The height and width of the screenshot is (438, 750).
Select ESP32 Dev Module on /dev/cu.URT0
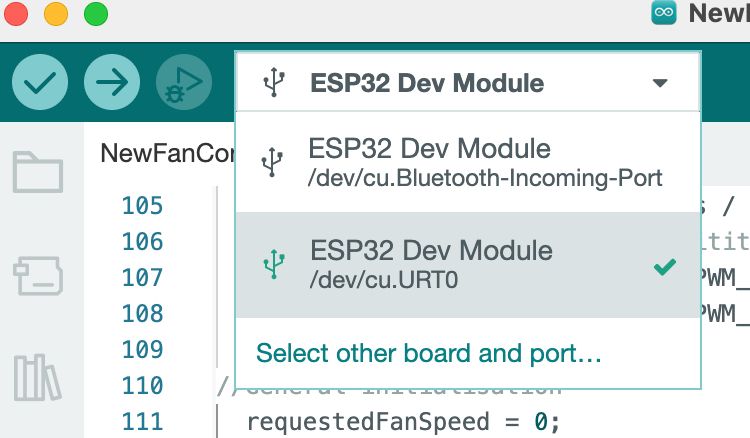(x=468, y=265)
